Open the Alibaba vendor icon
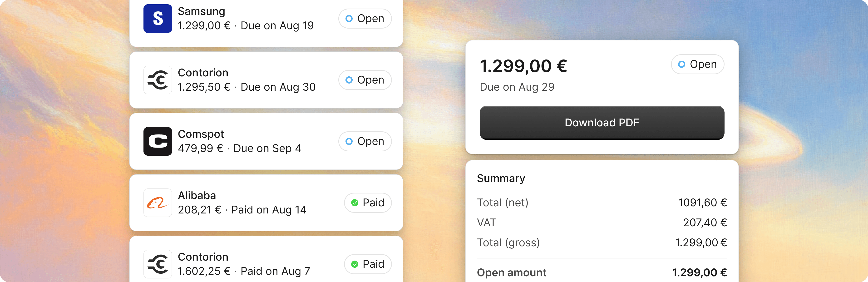 (x=158, y=203)
